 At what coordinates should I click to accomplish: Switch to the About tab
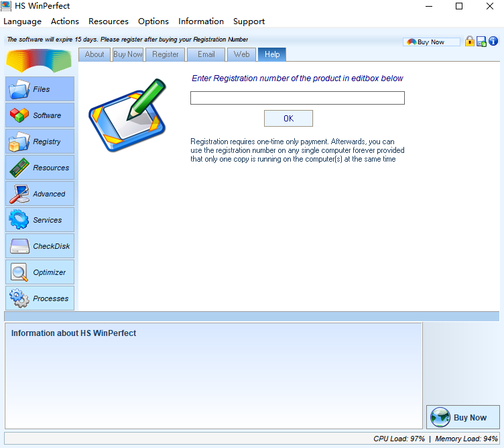click(x=94, y=54)
